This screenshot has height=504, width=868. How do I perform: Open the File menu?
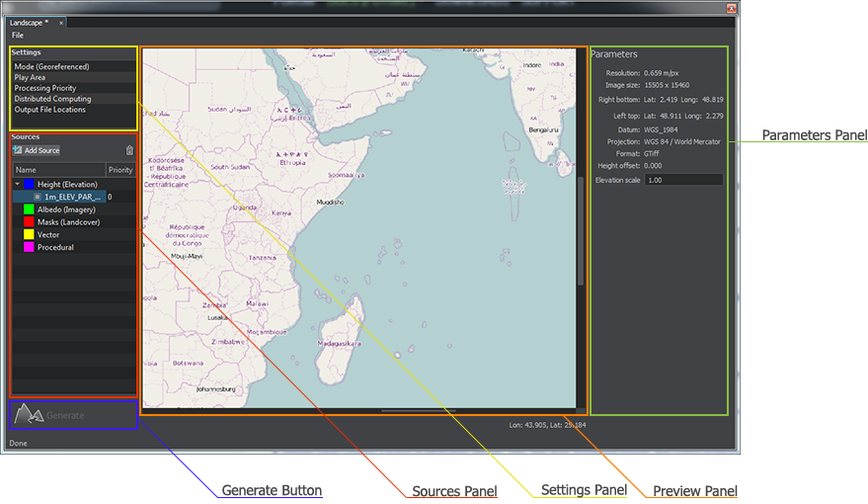pyautogui.click(x=18, y=36)
